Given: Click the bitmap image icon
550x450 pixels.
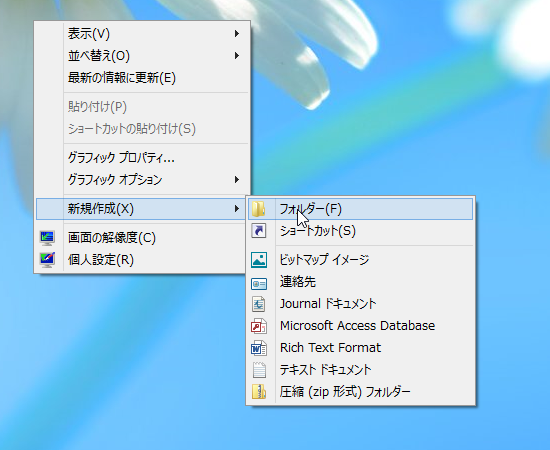Looking at the screenshot, I should click(x=259, y=260).
